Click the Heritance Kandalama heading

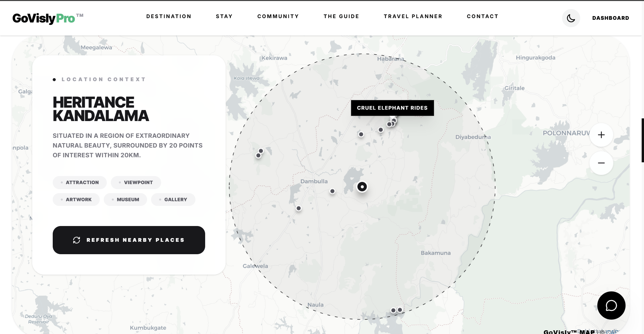101,109
